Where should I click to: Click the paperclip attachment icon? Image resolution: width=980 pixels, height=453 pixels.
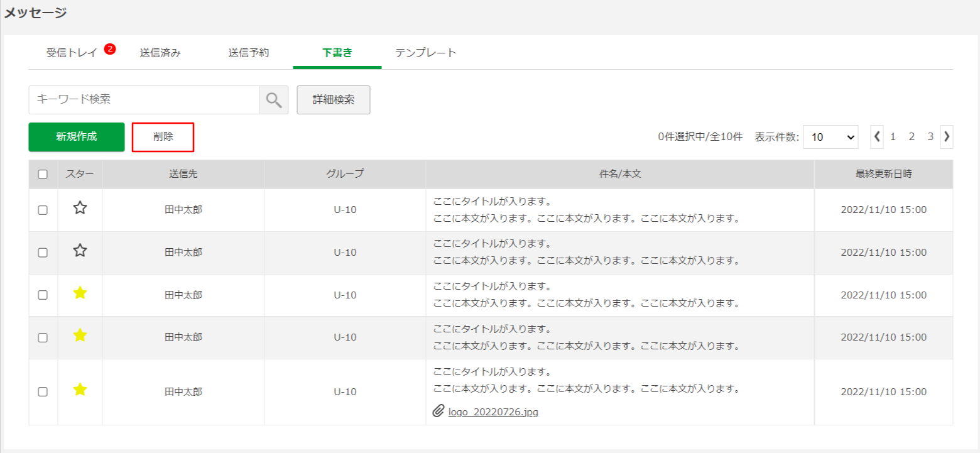(438, 412)
